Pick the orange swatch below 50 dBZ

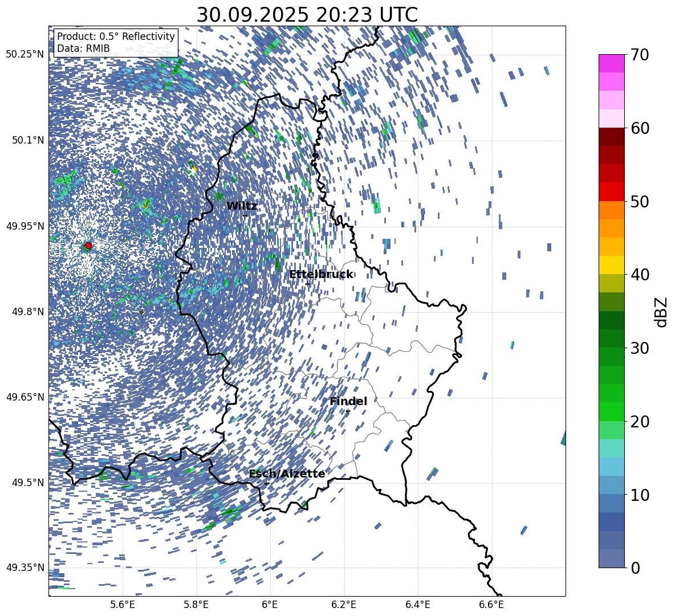pos(611,210)
